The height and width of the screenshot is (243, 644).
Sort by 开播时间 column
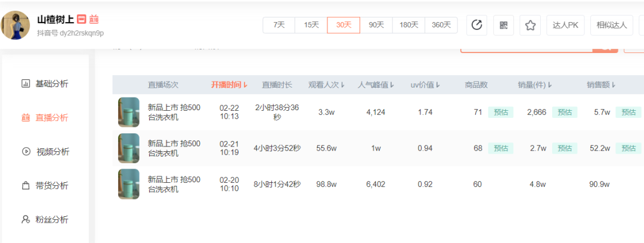pyautogui.click(x=230, y=85)
